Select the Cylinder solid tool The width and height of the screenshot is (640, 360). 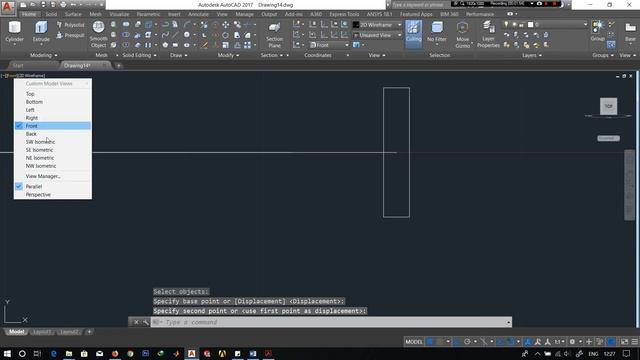coord(15,32)
